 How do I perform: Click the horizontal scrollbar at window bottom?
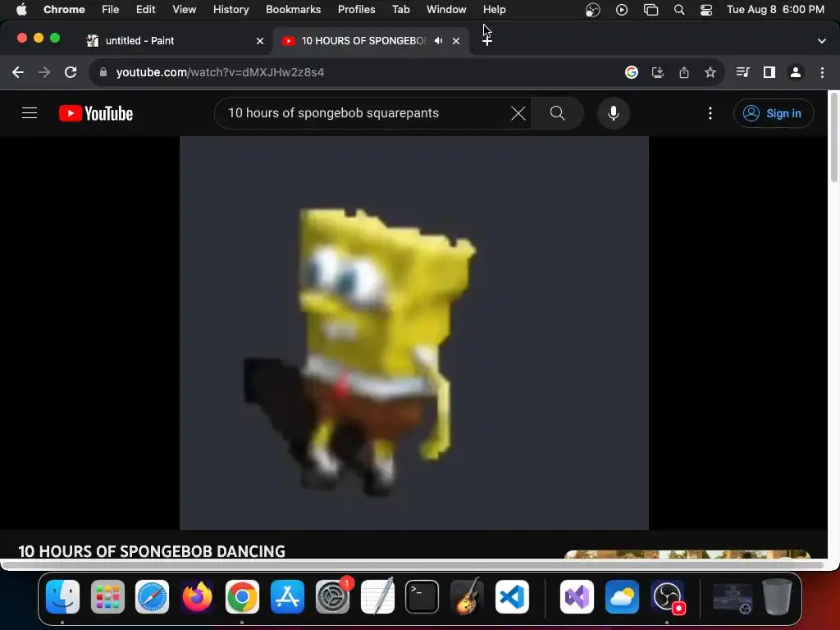point(412,564)
